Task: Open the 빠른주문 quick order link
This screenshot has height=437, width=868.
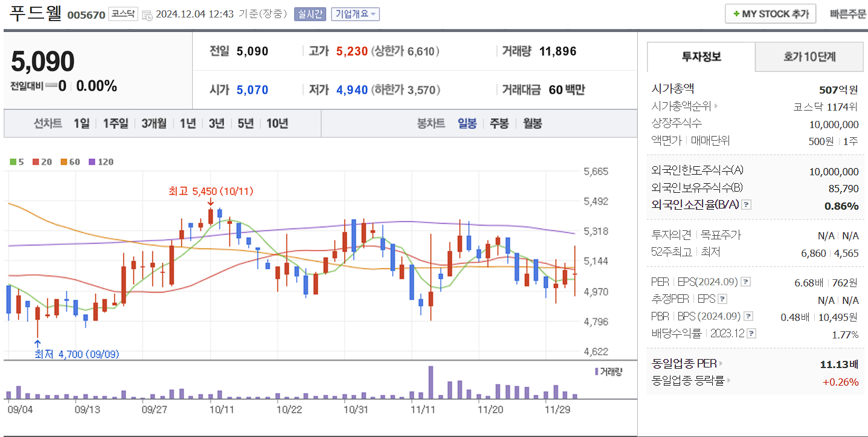Action: point(847,14)
